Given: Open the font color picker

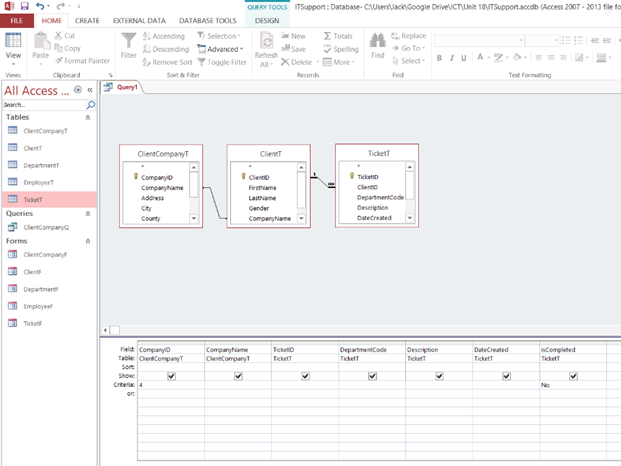Looking at the screenshot, I should (484, 58).
